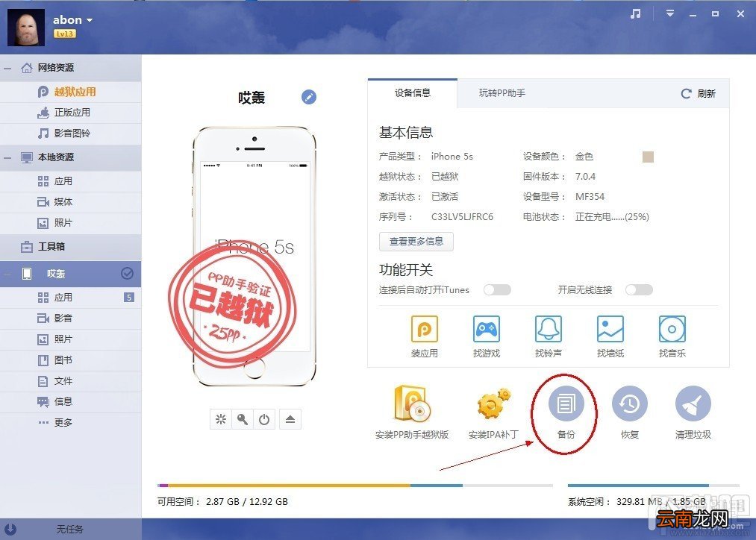The height and width of the screenshot is (540, 756).
Task: Edit device name with pencil icon
Action: pyautogui.click(x=309, y=97)
